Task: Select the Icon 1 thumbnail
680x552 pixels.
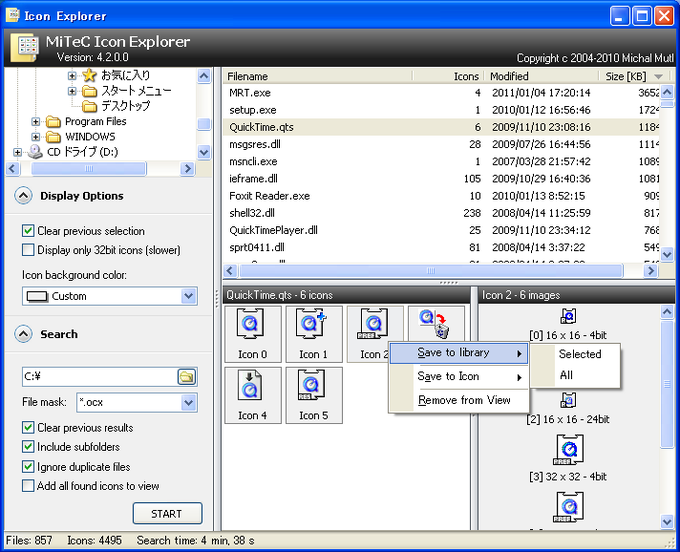Action: point(314,334)
